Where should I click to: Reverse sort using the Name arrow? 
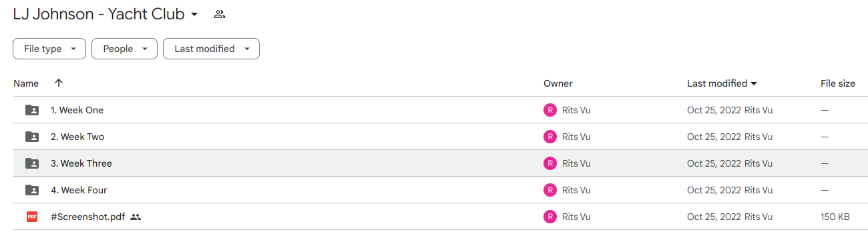59,83
